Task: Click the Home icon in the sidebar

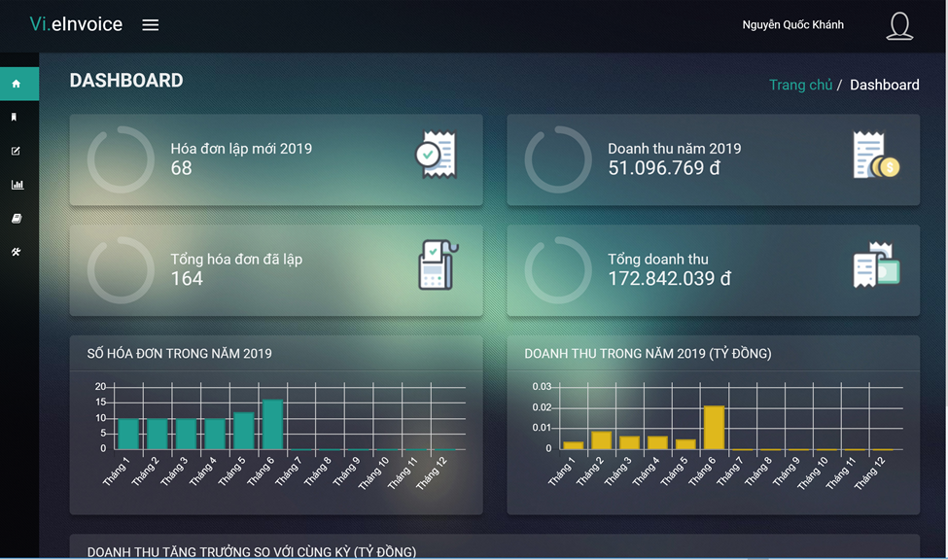Action: 16,84
